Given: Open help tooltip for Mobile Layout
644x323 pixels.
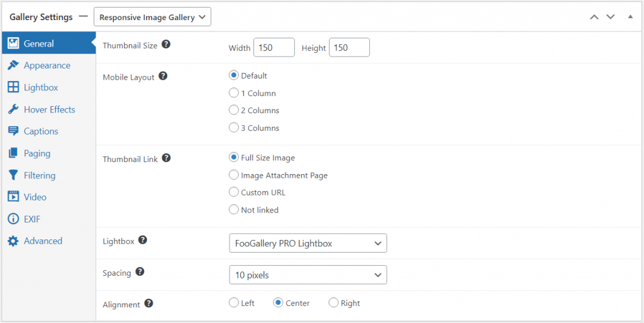Looking at the screenshot, I should (x=163, y=76).
